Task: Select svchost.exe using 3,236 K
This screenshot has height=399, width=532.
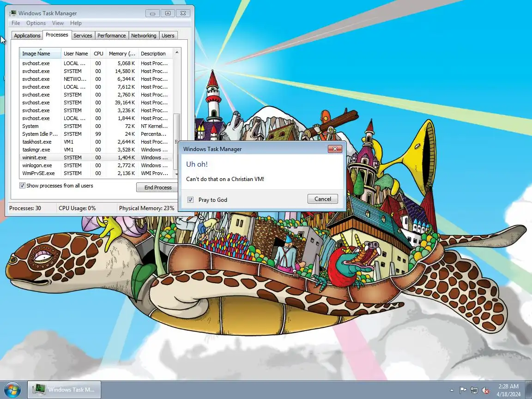Action: 96,110
